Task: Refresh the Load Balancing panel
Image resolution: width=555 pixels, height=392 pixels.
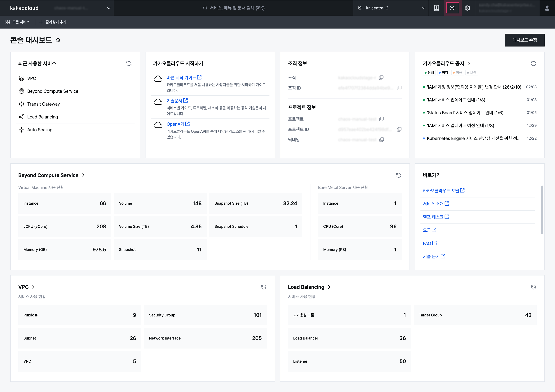Action: click(533, 287)
